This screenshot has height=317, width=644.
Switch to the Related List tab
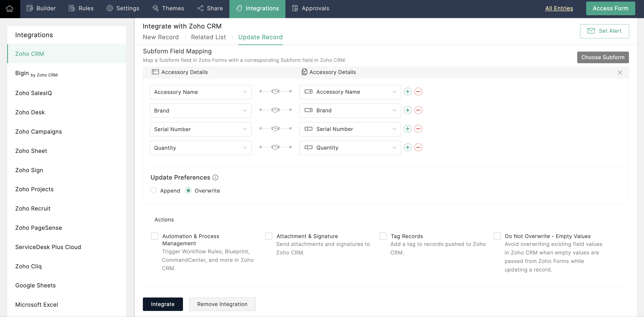click(x=208, y=37)
